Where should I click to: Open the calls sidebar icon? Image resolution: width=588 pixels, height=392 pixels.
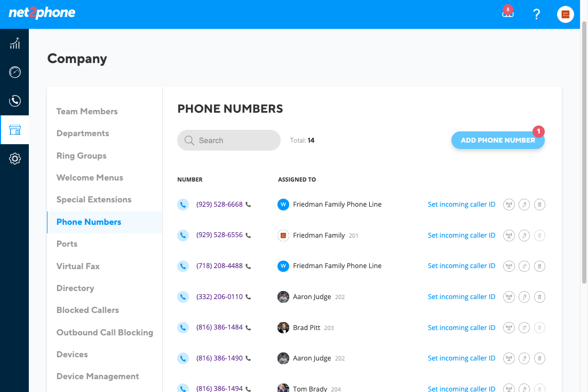(14, 101)
